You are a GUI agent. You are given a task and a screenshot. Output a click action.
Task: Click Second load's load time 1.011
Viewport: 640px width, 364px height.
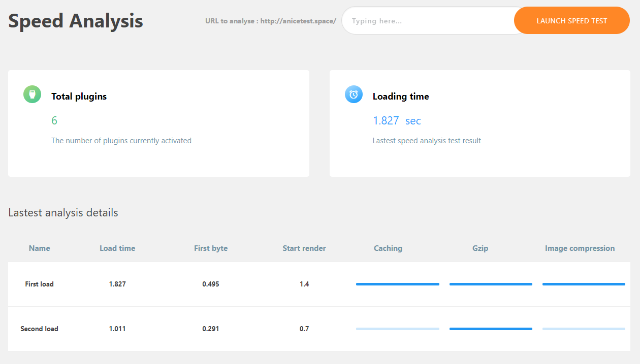117,328
